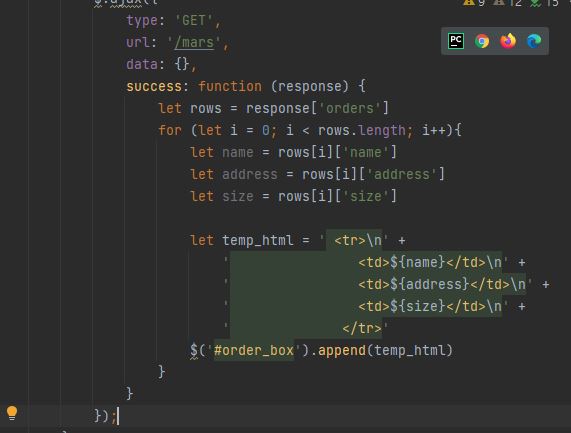Open page in Firefox browser
The width and height of the screenshot is (571, 433).
[x=508, y=41]
